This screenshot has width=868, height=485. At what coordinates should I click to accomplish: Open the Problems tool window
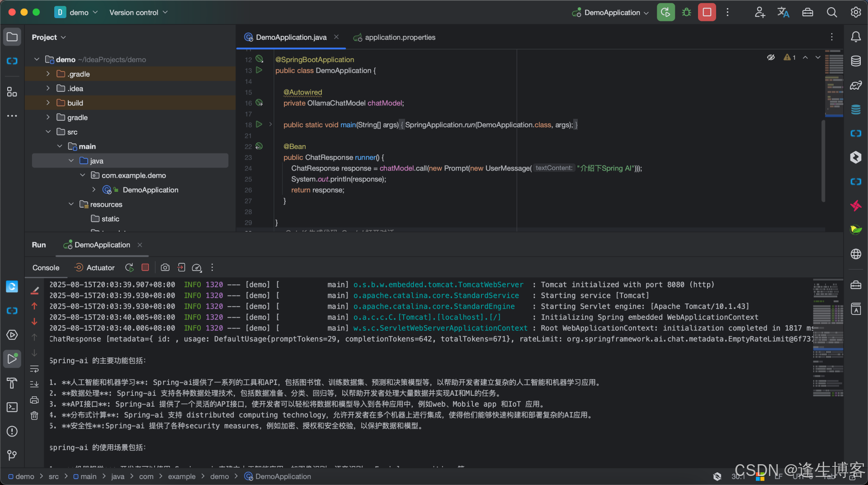click(x=12, y=431)
